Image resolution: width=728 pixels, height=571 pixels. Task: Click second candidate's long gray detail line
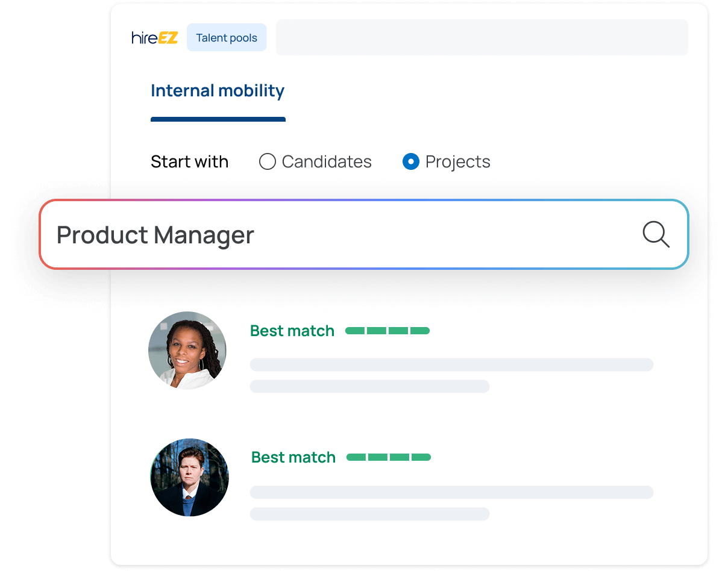(451, 492)
